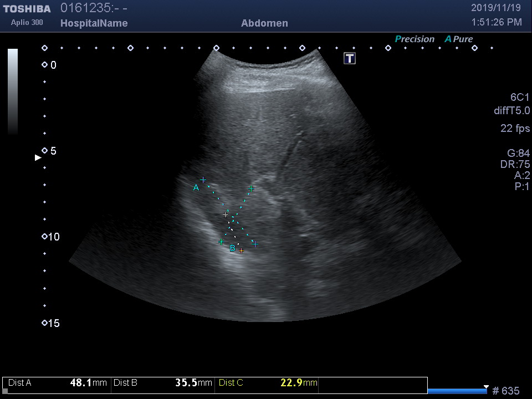The image size is (532, 399).
Task: Toggle the diffT5.0 harmonic setting
Action: click(x=511, y=111)
